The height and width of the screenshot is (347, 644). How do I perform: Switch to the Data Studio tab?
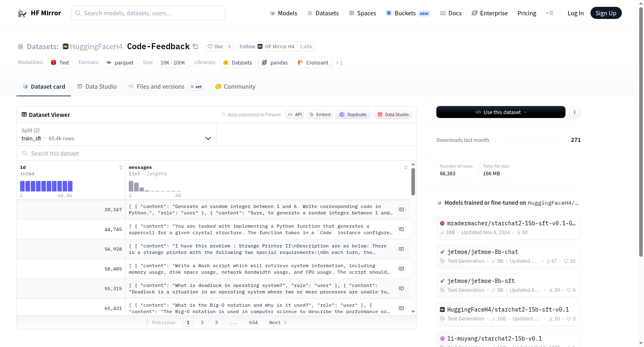tap(97, 87)
